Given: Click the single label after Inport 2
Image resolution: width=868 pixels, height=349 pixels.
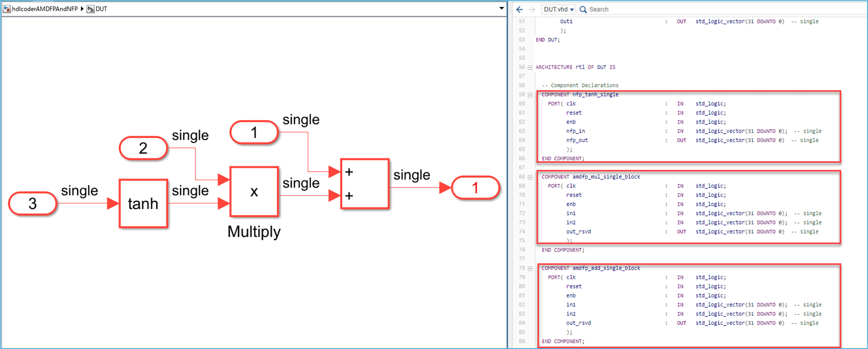Looking at the screenshot, I should (191, 135).
